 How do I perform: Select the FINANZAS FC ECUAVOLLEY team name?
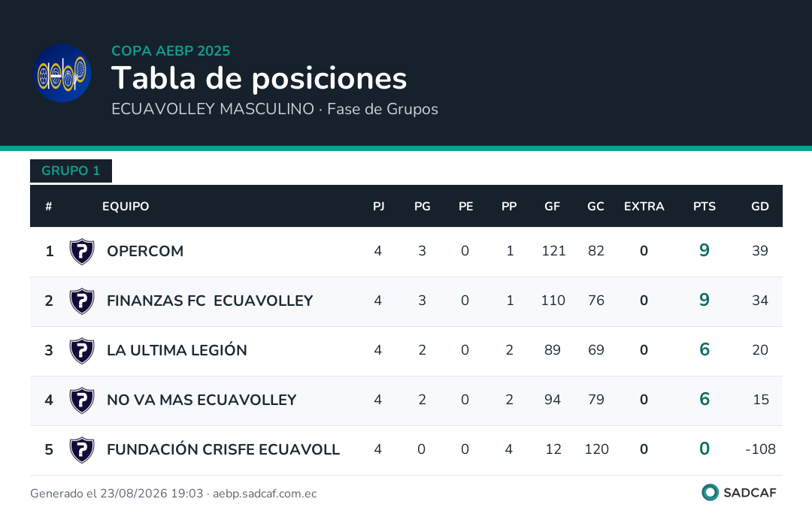point(210,301)
